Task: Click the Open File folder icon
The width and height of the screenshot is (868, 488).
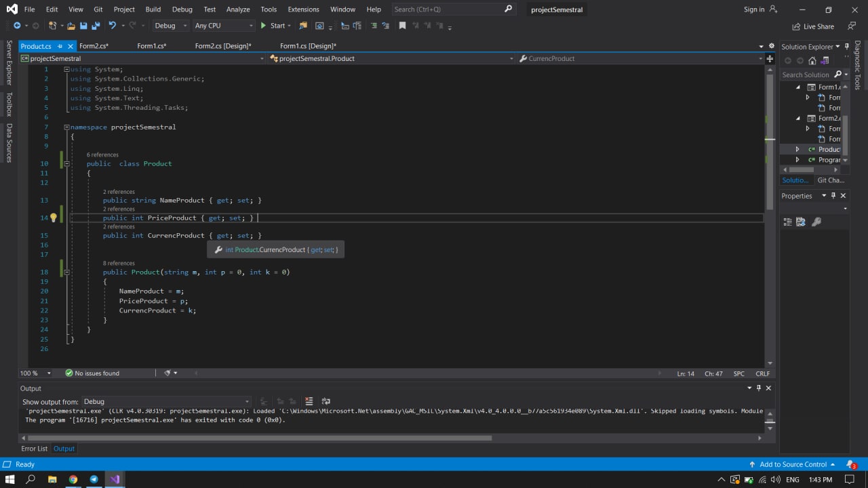Action: pos(71,26)
